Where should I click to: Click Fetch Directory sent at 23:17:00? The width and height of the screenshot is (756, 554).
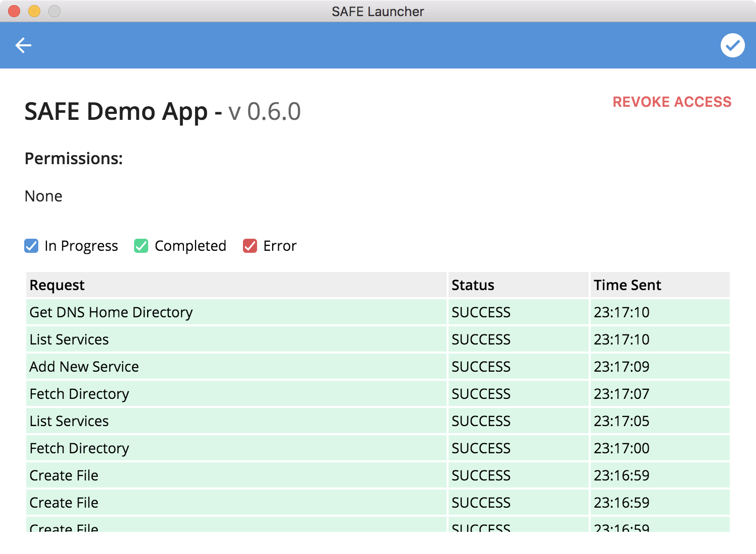pyautogui.click(x=236, y=448)
